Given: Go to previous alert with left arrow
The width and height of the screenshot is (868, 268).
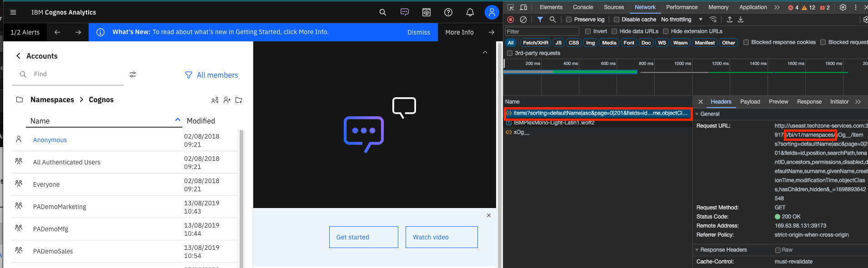Looking at the screenshot, I should click(57, 32).
